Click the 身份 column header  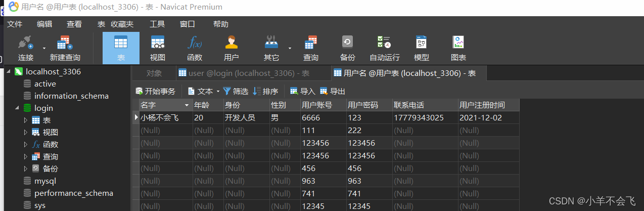[x=247, y=105]
